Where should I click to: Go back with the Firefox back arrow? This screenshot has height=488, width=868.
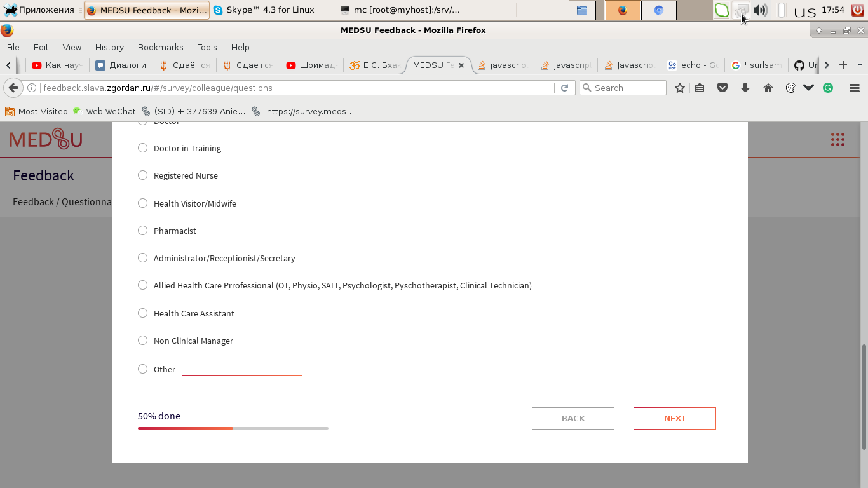[x=13, y=88]
